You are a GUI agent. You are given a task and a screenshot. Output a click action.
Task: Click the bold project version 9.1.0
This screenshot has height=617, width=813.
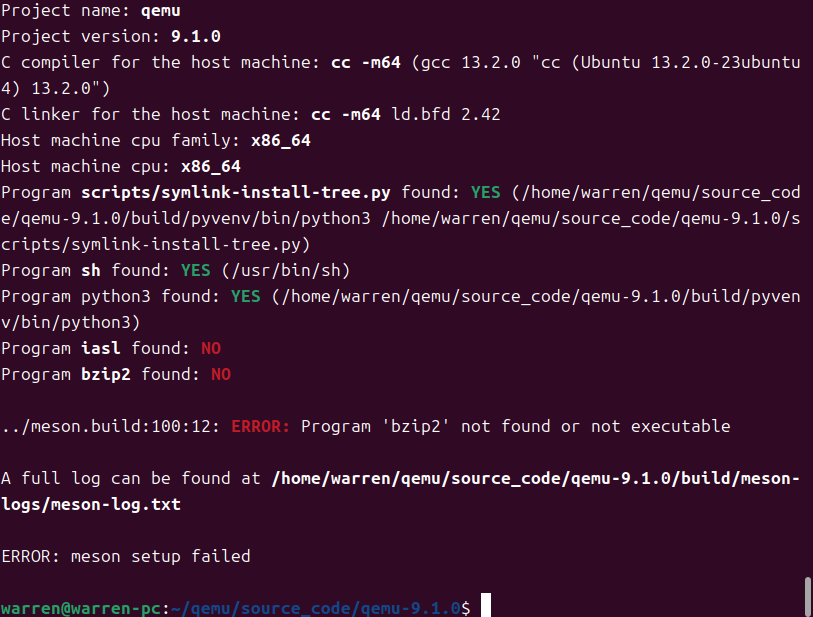coord(196,36)
